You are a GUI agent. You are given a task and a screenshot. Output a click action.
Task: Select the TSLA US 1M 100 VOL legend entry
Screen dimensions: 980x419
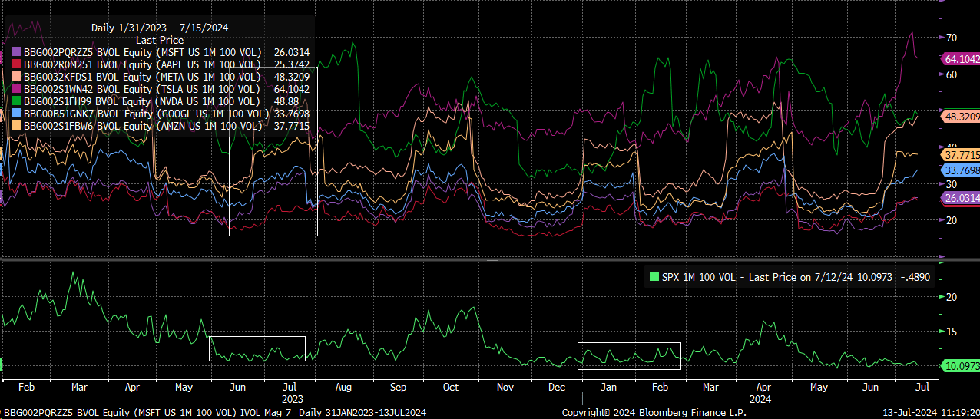tap(142, 89)
